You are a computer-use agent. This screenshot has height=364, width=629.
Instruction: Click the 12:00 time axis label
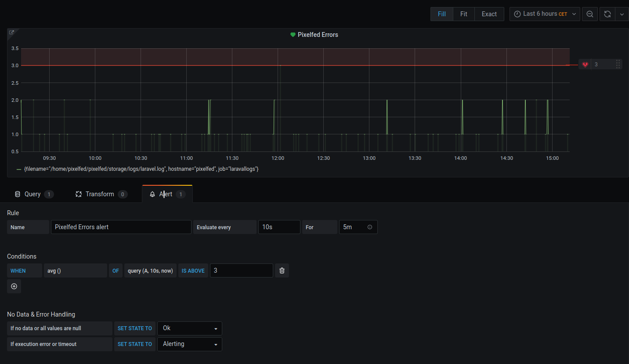tap(278, 158)
